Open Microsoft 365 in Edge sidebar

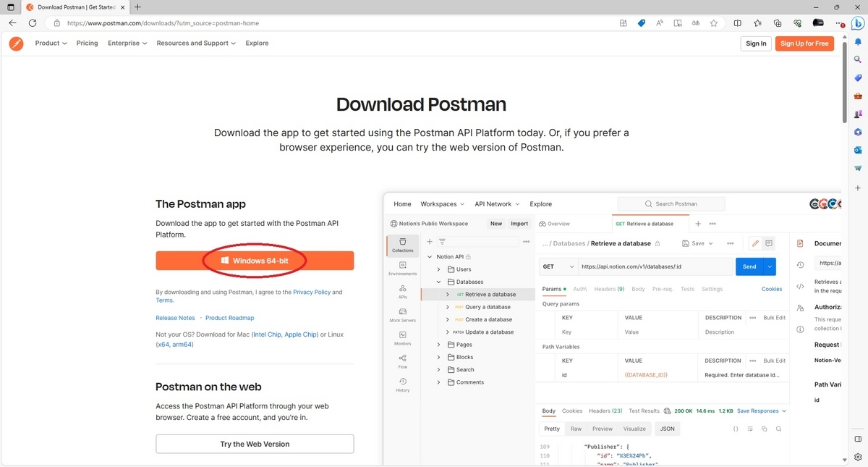click(858, 132)
